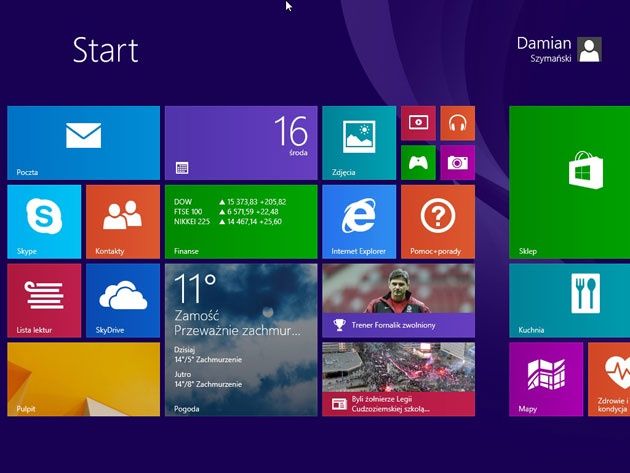
Task: Open the Mapy maps tile
Action: point(546,379)
